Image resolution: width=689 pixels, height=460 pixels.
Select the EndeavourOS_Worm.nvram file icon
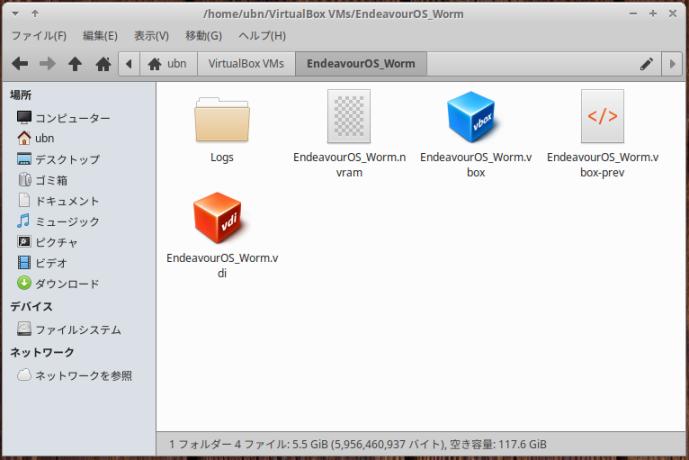pos(349,116)
